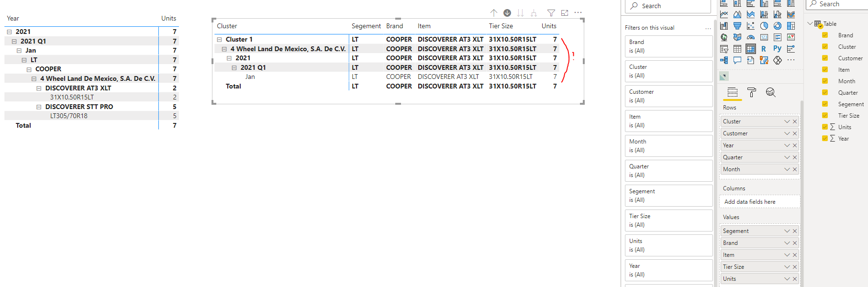The height and width of the screenshot is (287, 868).
Task: Uncheck the Cluster field checkbox
Action: (825, 46)
